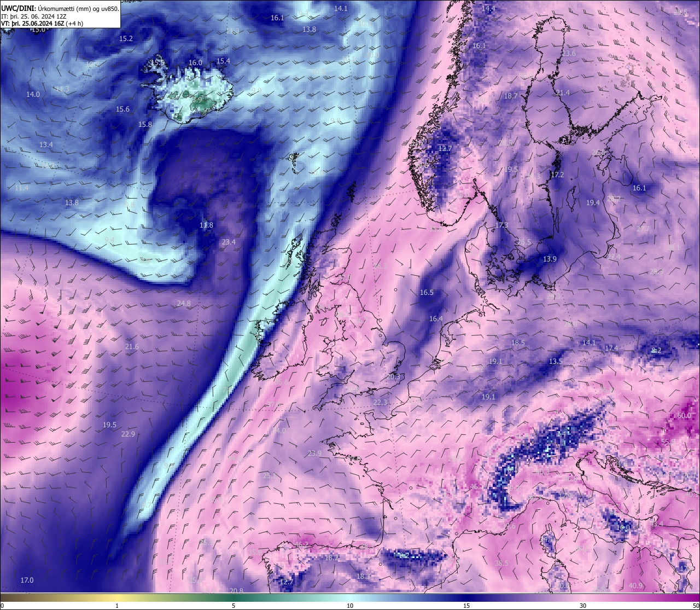Click the 19.4 value over the Baltic Sea

pyautogui.click(x=593, y=203)
